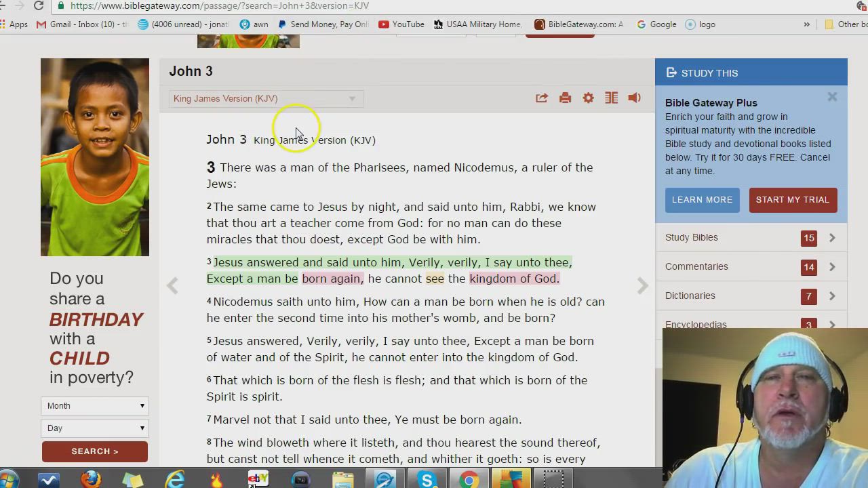Open YouTube bookmark in bookmarks bar
The height and width of the screenshot is (488, 868).
pos(401,24)
